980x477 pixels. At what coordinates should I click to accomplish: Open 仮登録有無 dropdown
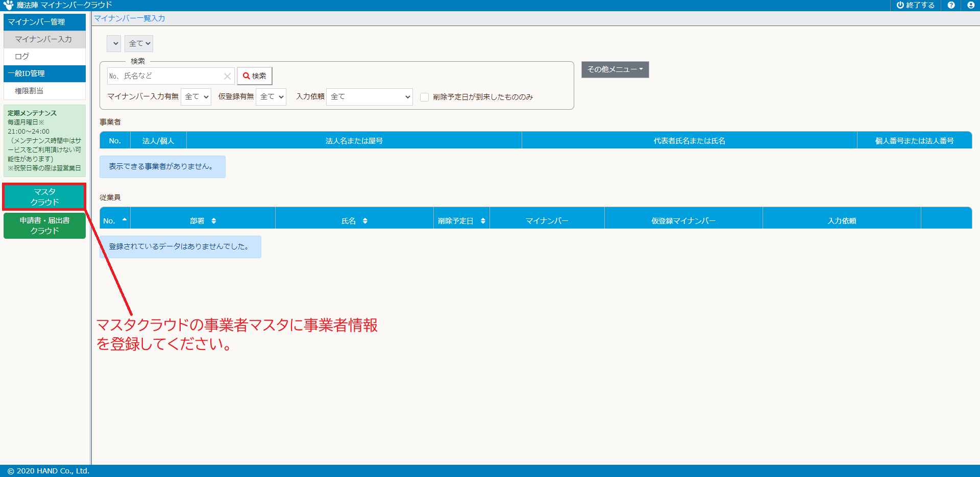271,96
